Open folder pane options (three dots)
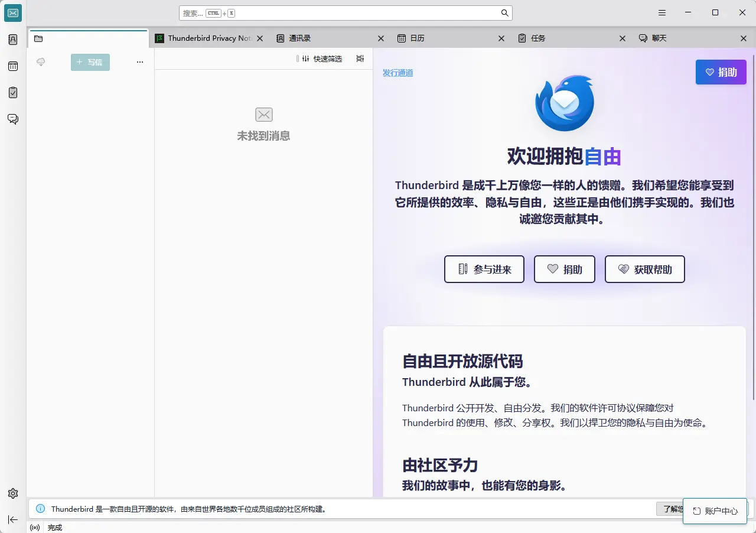 [x=140, y=62]
